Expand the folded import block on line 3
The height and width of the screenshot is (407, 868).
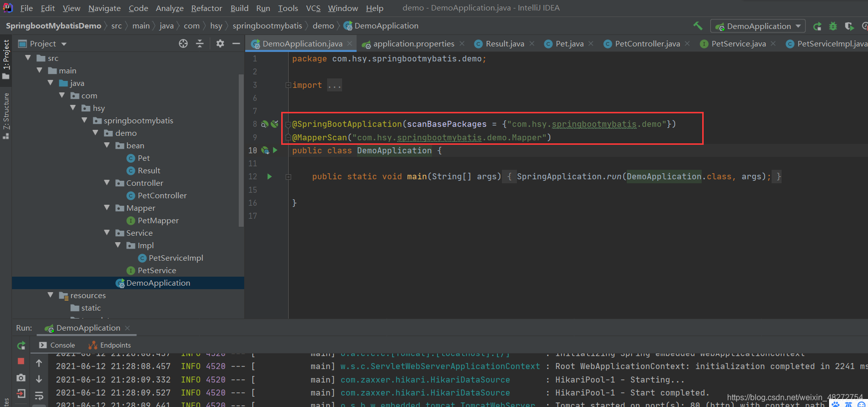coord(288,85)
